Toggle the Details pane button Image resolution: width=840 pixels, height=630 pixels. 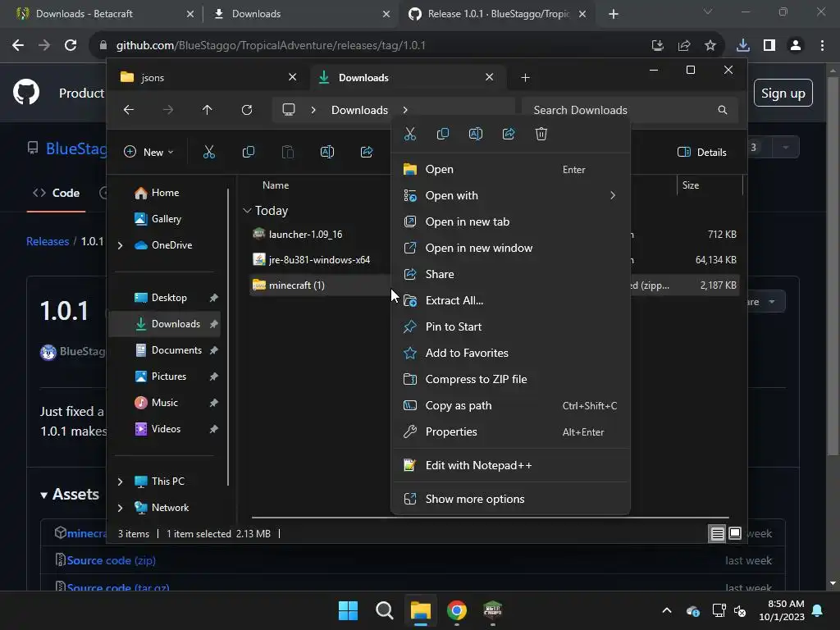(702, 152)
